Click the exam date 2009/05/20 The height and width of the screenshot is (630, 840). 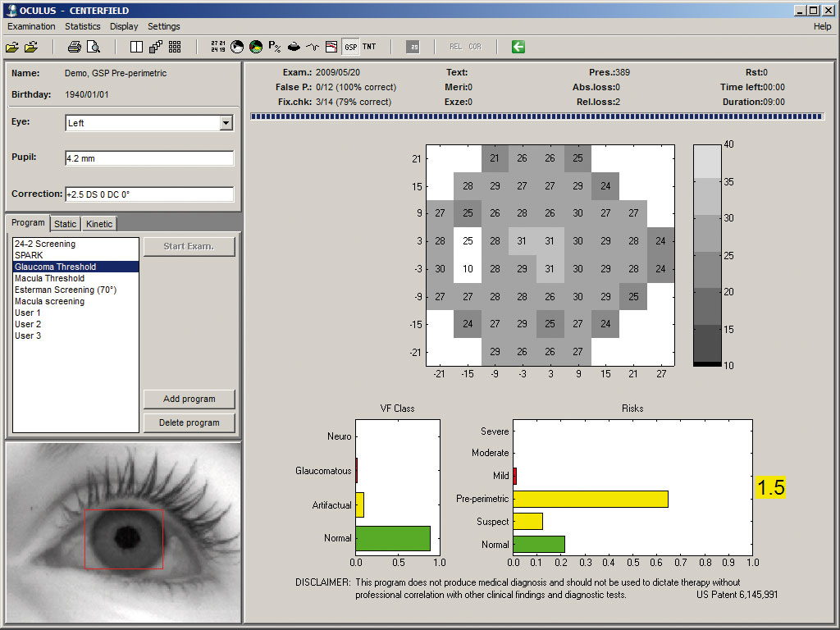click(x=337, y=72)
